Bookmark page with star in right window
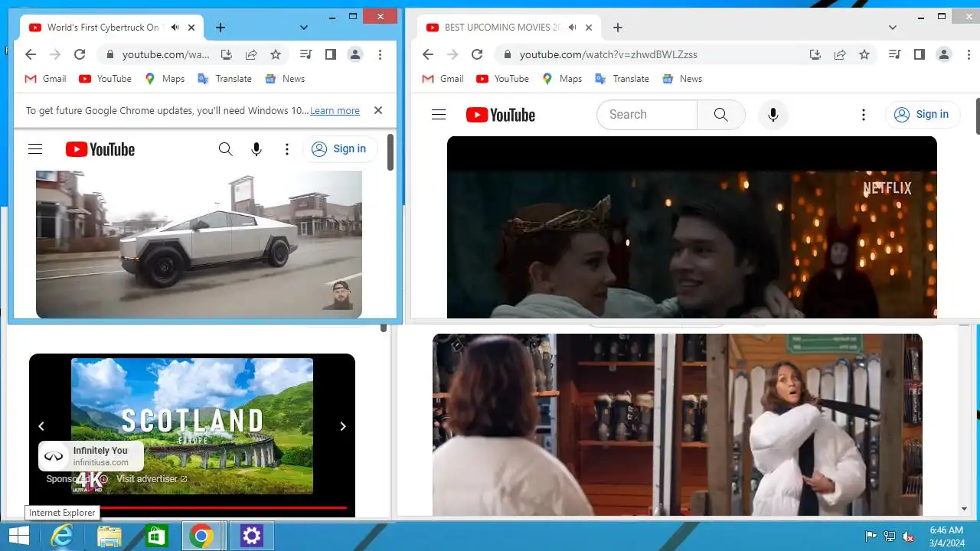This screenshot has width=980, height=551. click(864, 54)
